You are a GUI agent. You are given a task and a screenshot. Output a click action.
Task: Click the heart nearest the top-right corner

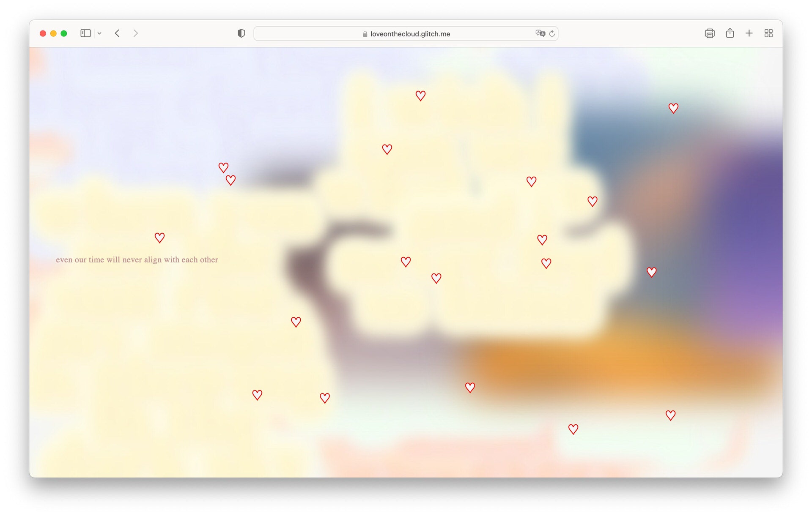click(x=673, y=109)
